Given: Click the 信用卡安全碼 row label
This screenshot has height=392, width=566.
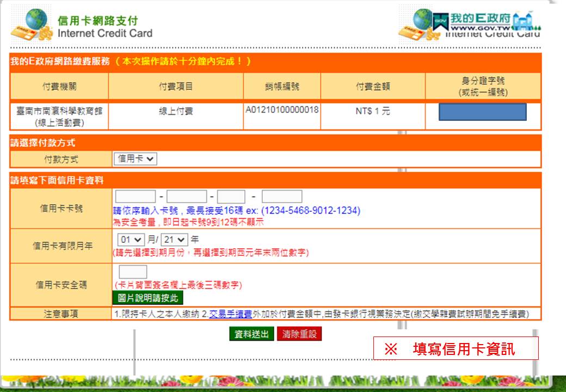Looking at the screenshot, I should (x=61, y=285).
